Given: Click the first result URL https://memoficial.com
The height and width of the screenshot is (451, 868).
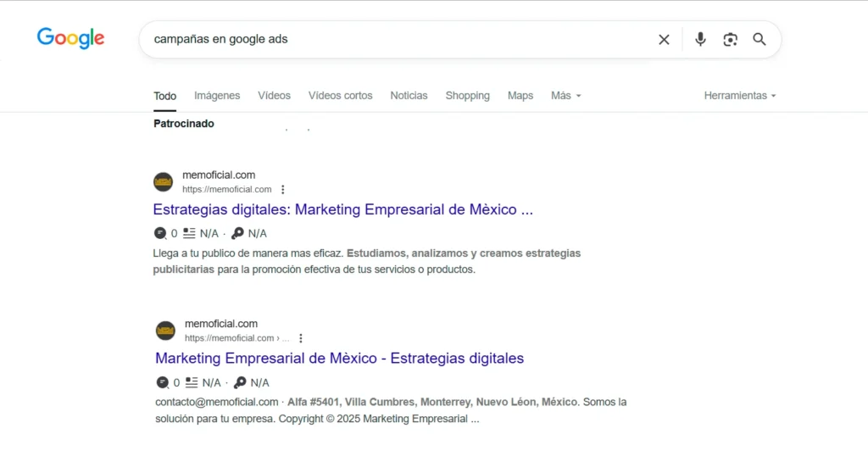Looking at the screenshot, I should [227, 189].
